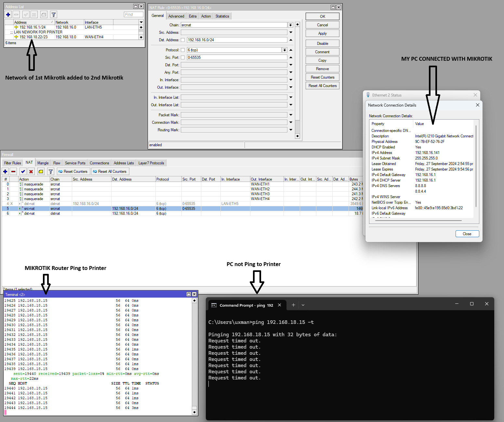Open the Chain dropdown list

point(290,25)
